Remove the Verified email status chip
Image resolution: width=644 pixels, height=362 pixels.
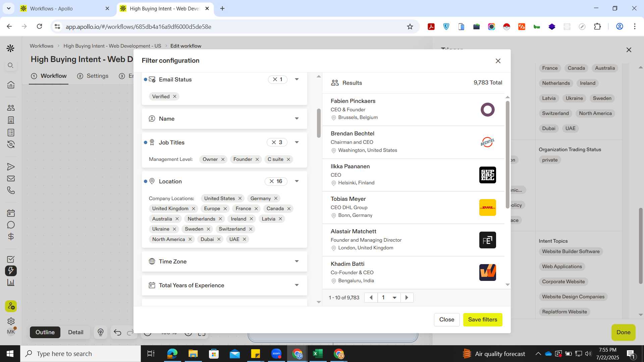coord(175,97)
